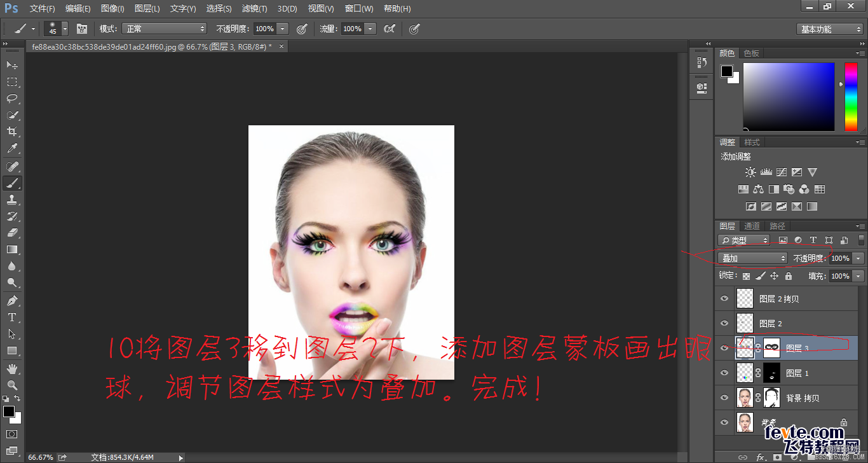Open the 窗口(W) menu
The width and height of the screenshot is (868, 463).
(x=359, y=8)
